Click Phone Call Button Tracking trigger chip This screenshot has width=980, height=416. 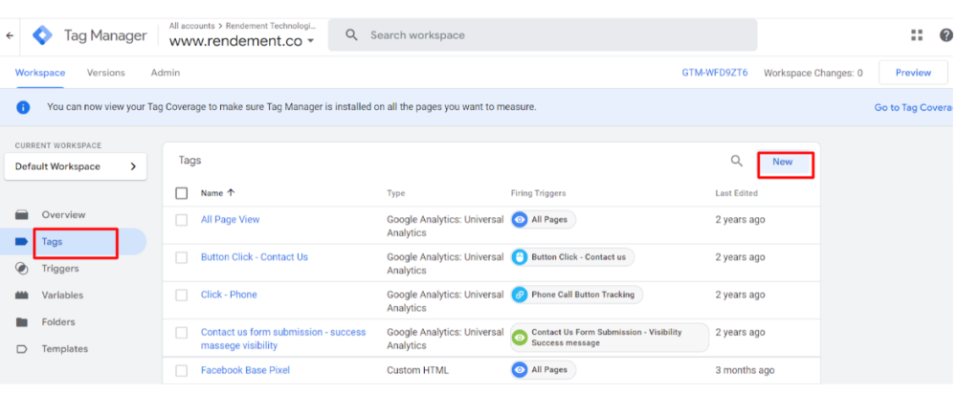tap(576, 295)
